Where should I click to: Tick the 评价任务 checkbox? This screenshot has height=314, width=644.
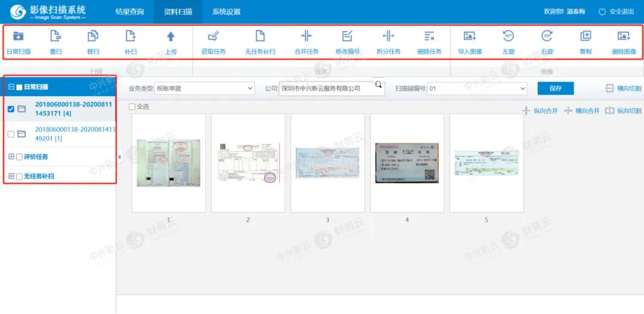[19, 157]
